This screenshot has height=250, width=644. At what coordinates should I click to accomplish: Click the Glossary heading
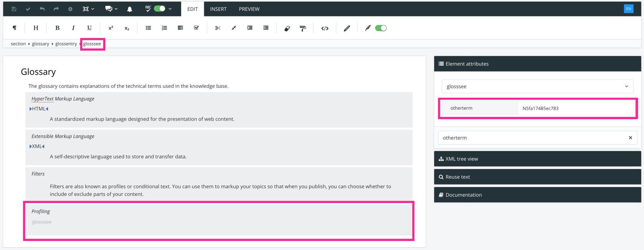coord(38,72)
